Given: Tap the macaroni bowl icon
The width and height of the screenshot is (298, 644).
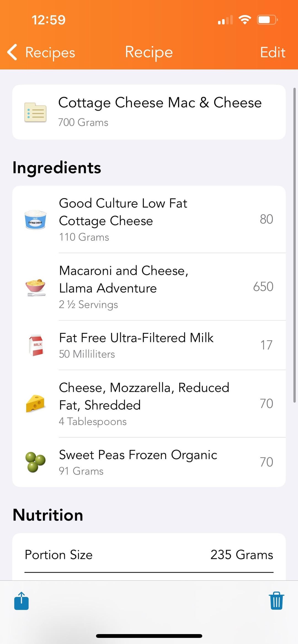Looking at the screenshot, I should [x=35, y=287].
